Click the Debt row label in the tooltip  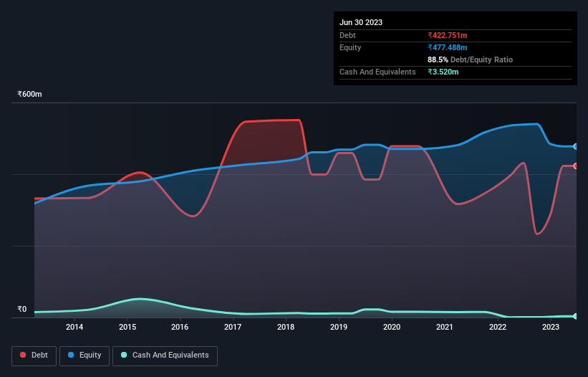pyautogui.click(x=347, y=35)
